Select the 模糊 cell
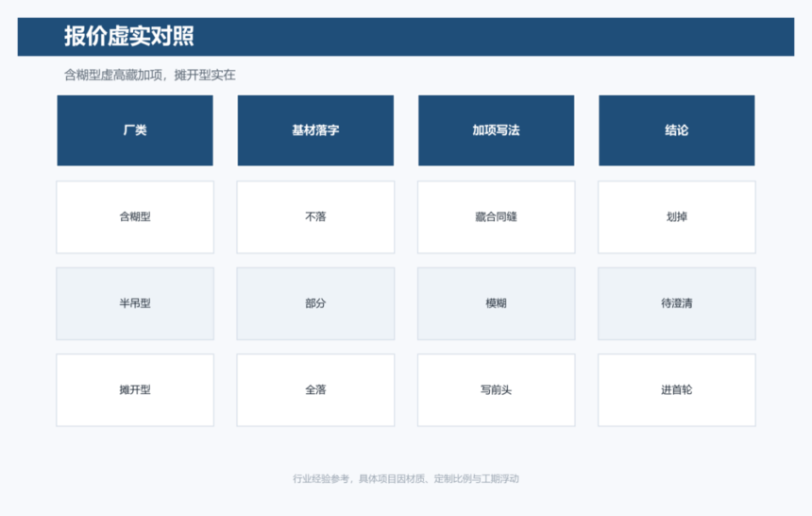The height and width of the screenshot is (516, 812). pyautogui.click(x=496, y=303)
